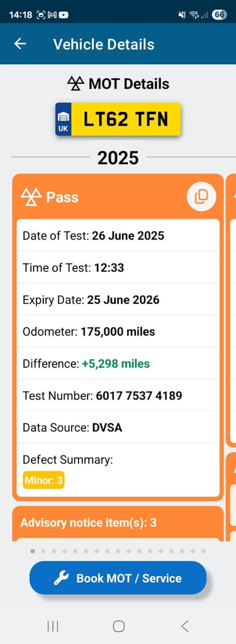Tap the wrench icon on Book button
This screenshot has width=236, height=644.
point(62,579)
